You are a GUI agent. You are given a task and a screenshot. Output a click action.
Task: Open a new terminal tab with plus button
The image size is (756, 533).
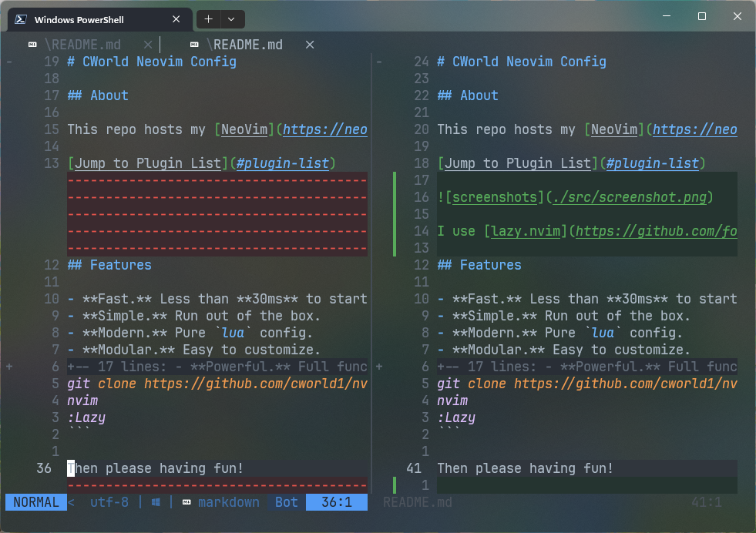tap(208, 19)
